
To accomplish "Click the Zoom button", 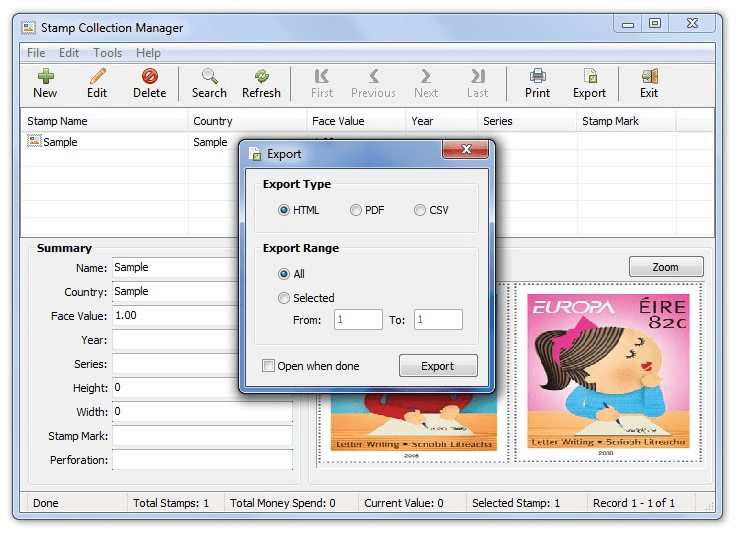I will (x=666, y=267).
